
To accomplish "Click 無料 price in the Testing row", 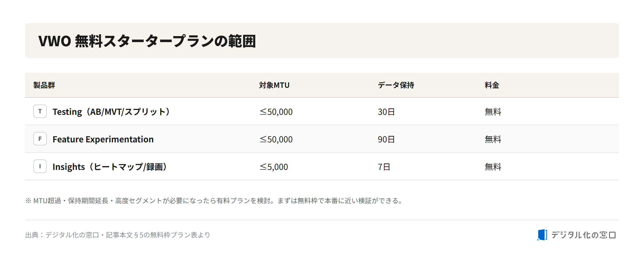I will pyautogui.click(x=493, y=112).
